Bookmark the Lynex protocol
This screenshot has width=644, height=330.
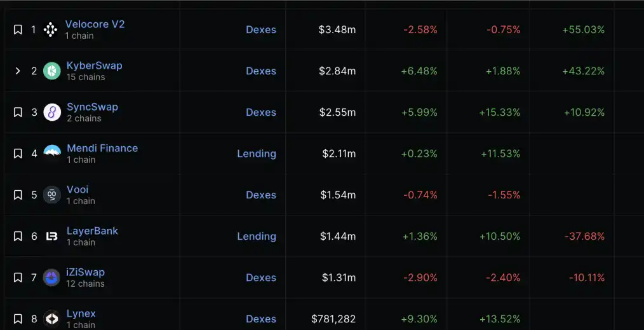18,319
